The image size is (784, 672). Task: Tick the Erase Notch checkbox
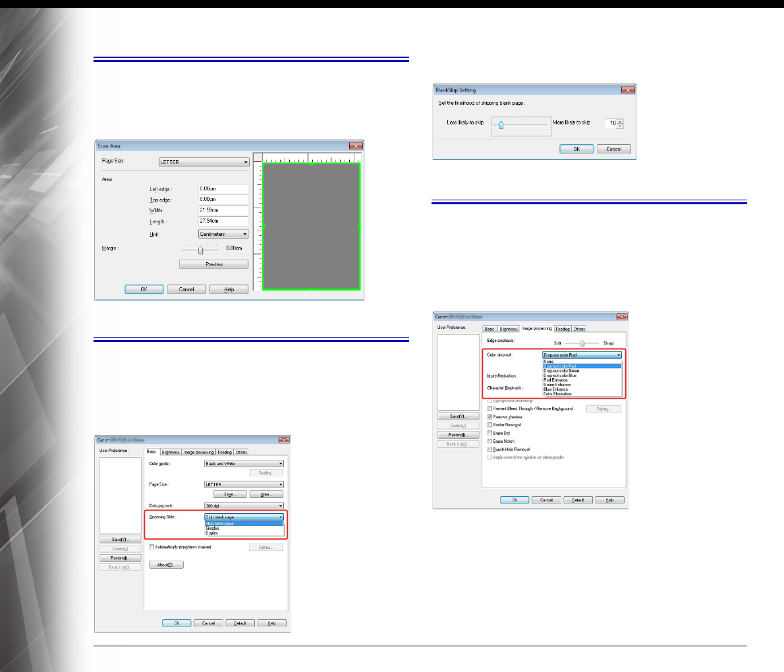click(x=490, y=441)
